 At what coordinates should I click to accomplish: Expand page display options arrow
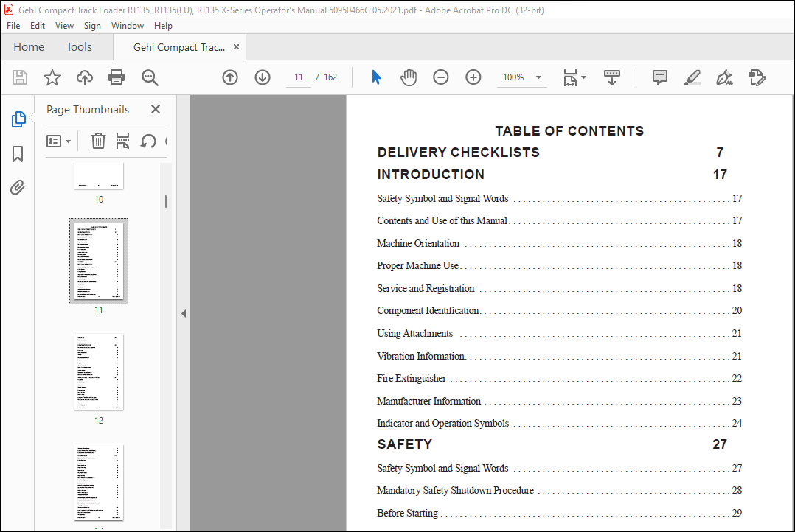tap(583, 77)
